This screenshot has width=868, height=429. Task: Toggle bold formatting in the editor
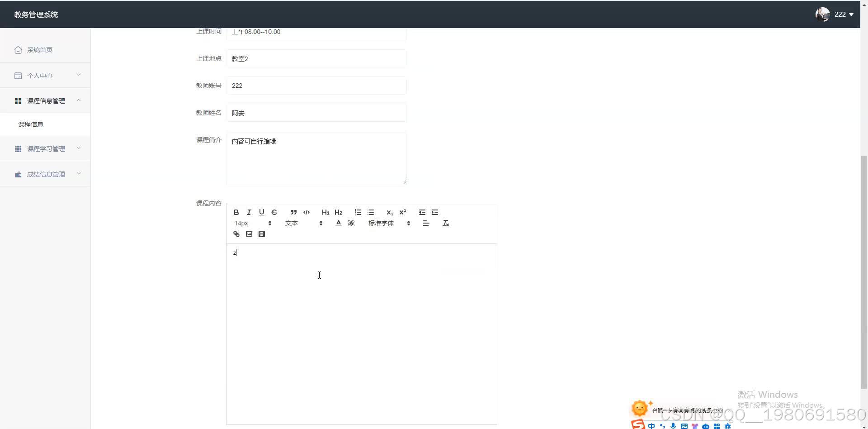236,212
